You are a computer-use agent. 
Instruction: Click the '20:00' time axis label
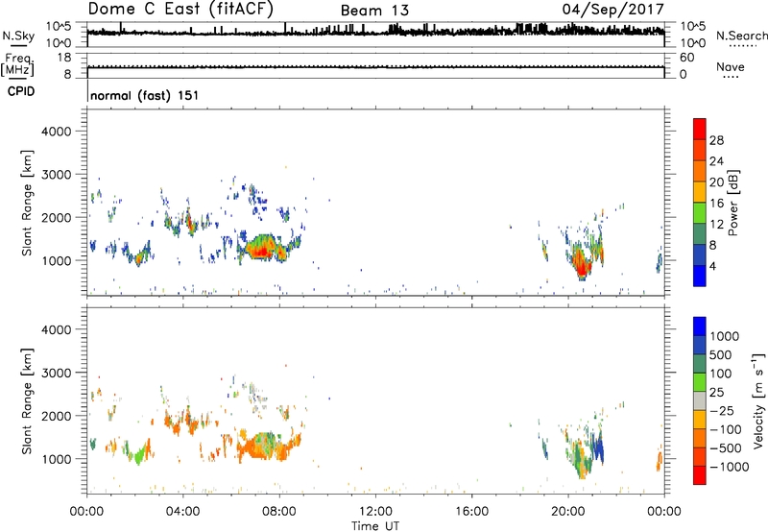[x=568, y=512]
